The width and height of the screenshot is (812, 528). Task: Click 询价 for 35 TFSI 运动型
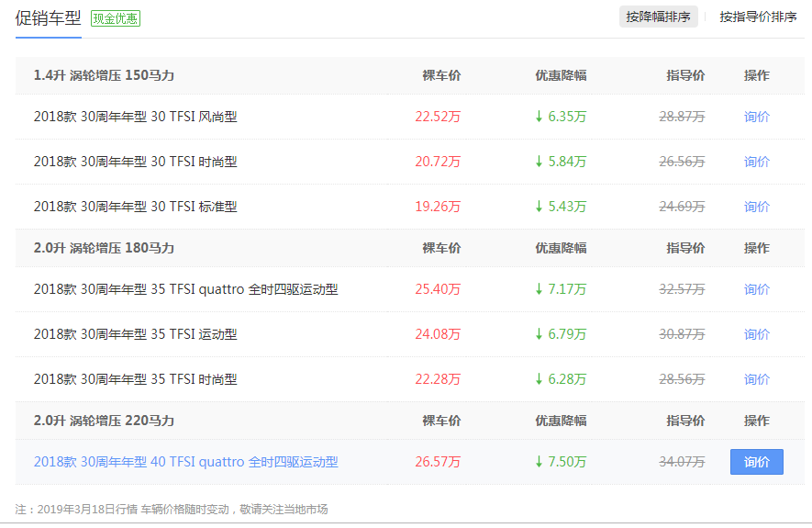pyautogui.click(x=757, y=334)
